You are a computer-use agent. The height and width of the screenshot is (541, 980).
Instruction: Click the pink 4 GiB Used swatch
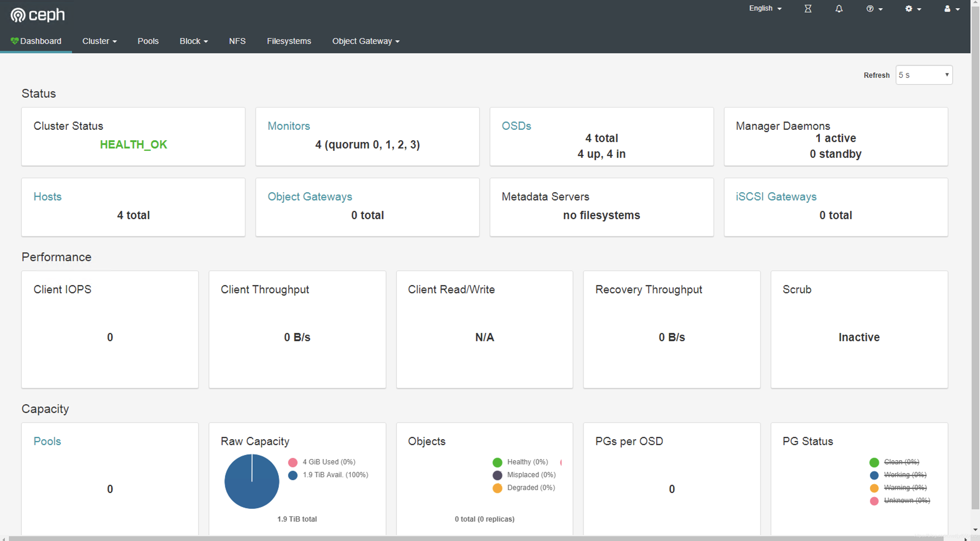click(x=292, y=462)
